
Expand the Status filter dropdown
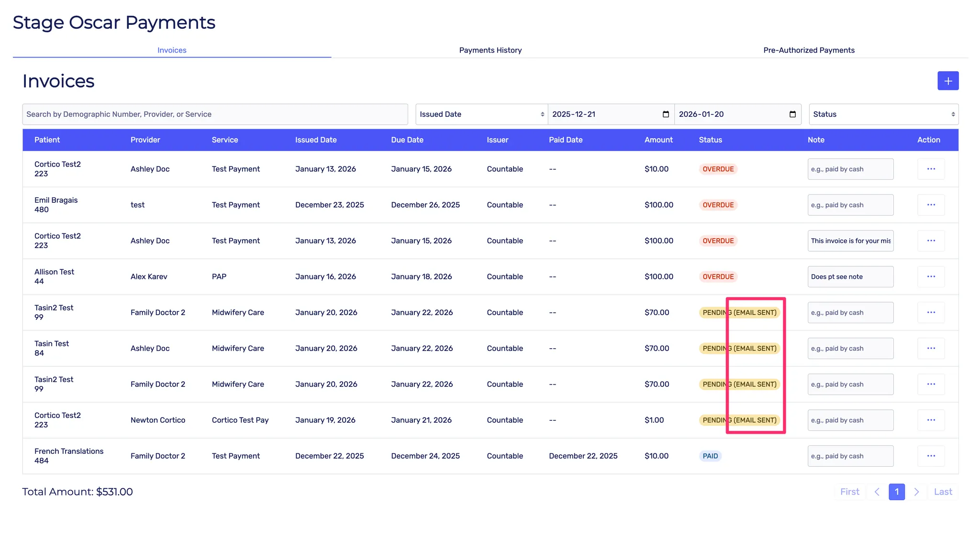(x=883, y=114)
